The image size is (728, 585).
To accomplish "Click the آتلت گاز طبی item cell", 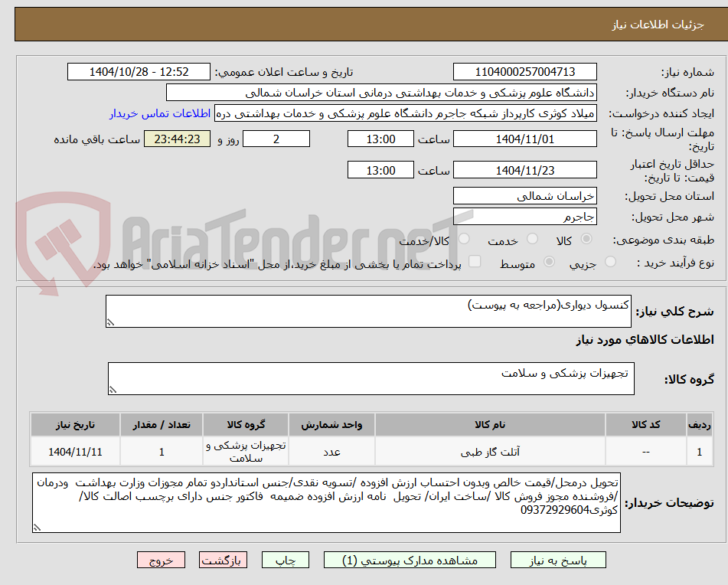I will pyautogui.click(x=490, y=452).
